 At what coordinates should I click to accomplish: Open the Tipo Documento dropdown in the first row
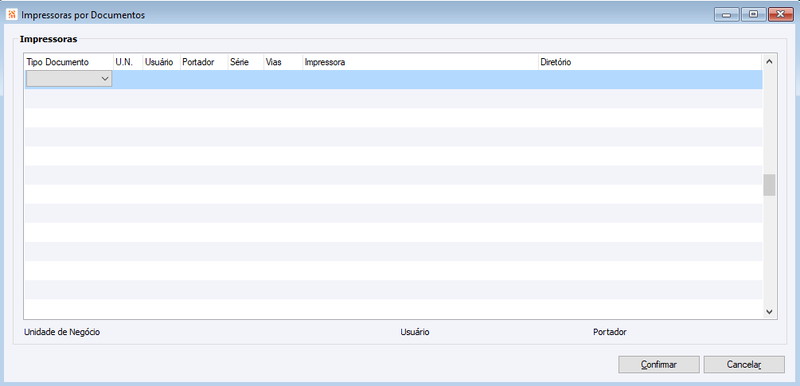69,79
